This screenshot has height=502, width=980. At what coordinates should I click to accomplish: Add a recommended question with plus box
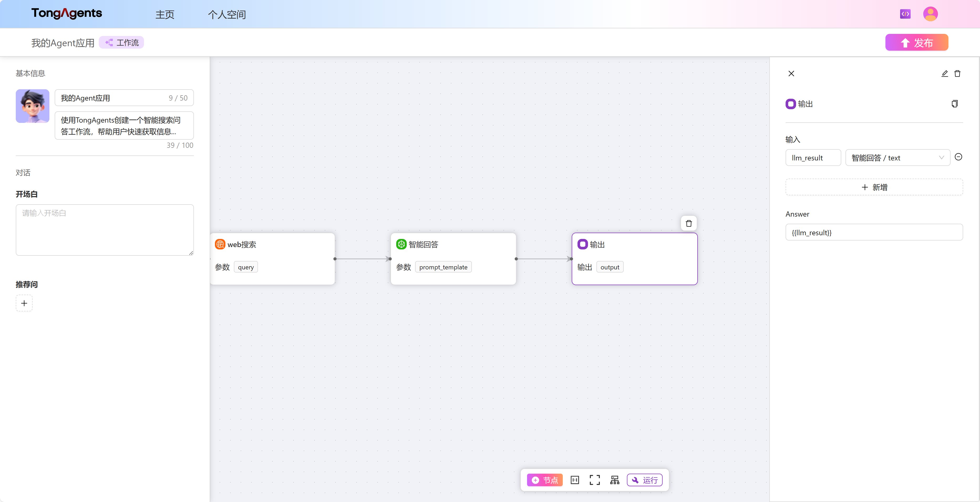tap(24, 303)
